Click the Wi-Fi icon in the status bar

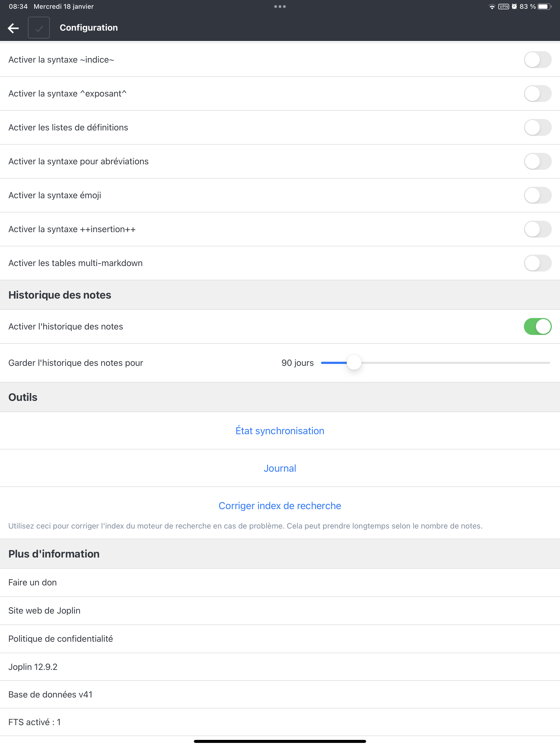tap(492, 6)
